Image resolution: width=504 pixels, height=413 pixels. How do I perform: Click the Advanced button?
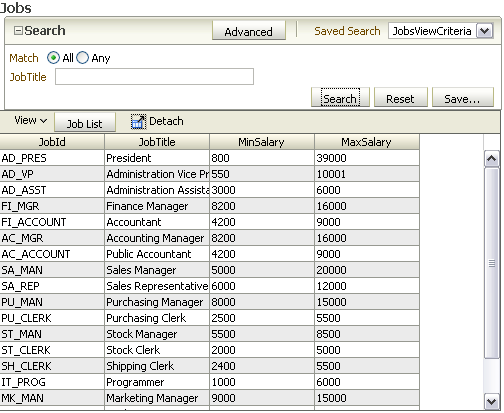[249, 31]
